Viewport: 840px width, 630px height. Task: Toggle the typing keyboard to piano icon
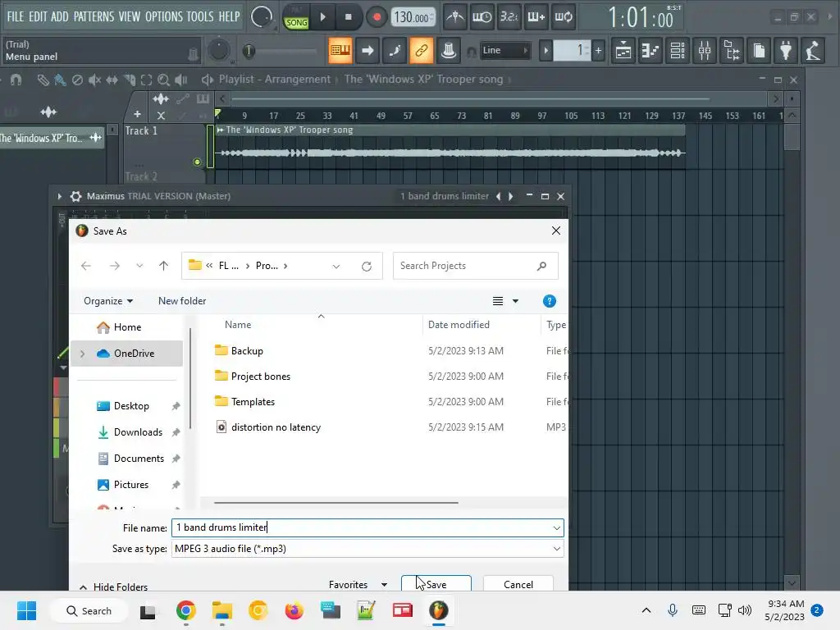340,51
